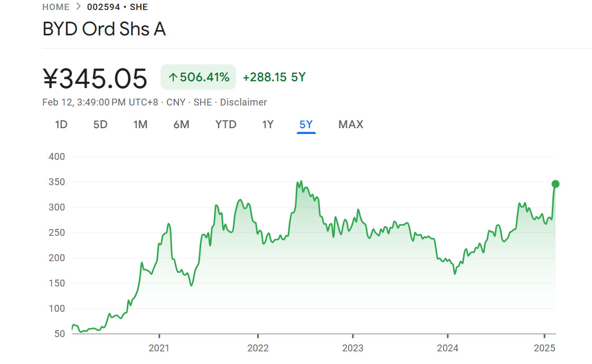Select the 1D time range tab
The width and height of the screenshot is (592, 364).
click(x=61, y=124)
